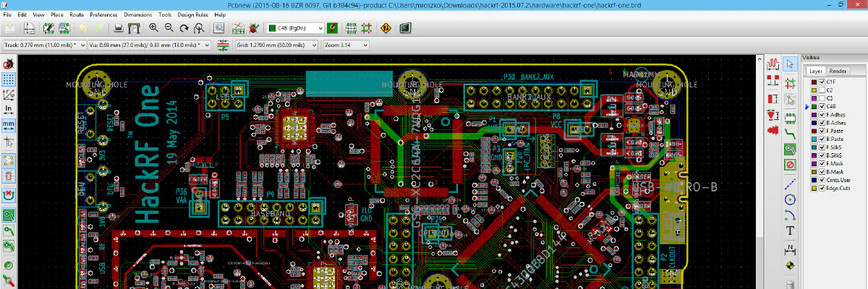Click the Undo arrow icon
Image resolution: width=868 pixels, height=289 pixels.
[x=83, y=28]
